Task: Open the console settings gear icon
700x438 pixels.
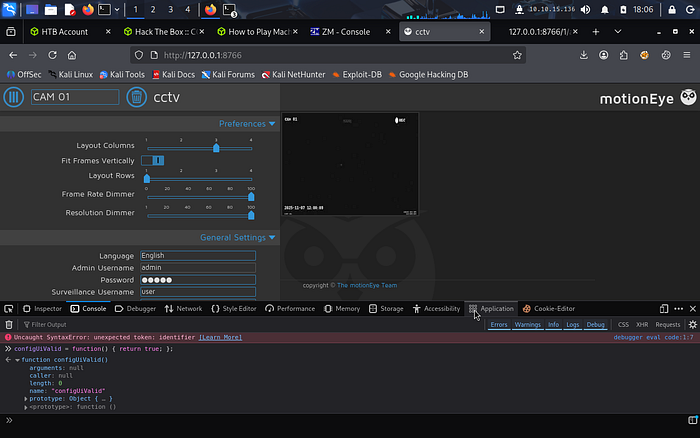Action: click(x=692, y=325)
